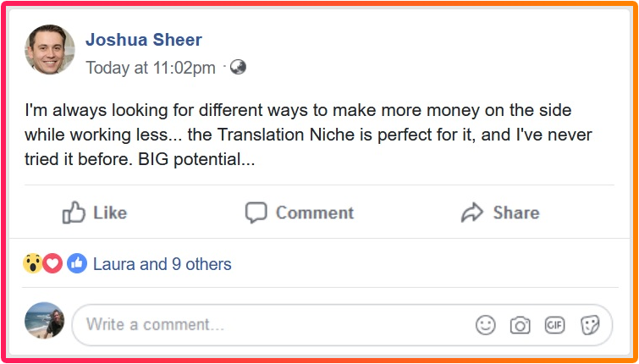This screenshot has height=364, width=639.
Task: Click the globe public privacy icon
Action: (x=239, y=67)
